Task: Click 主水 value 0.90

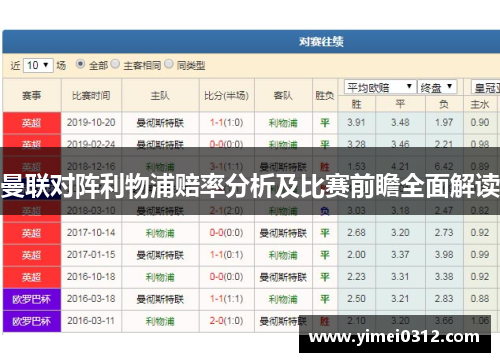Action: (480, 122)
